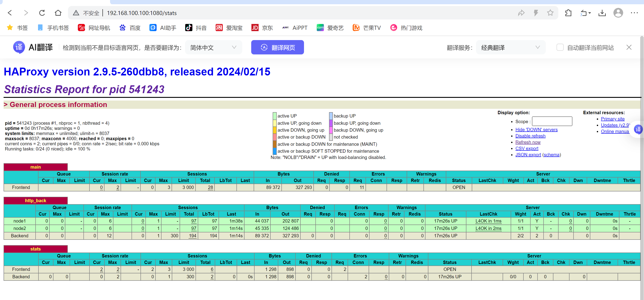Click the share arrow icon

click(x=521, y=13)
